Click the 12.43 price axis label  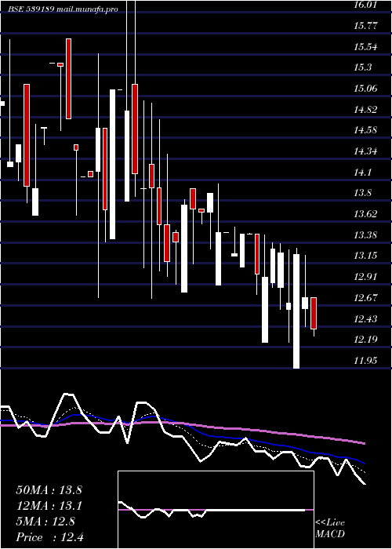(365, 318)
